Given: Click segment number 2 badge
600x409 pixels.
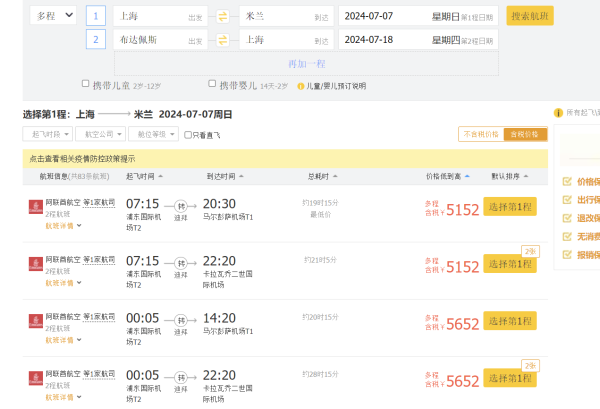Looking at the screenshot, I should [96, 39].
